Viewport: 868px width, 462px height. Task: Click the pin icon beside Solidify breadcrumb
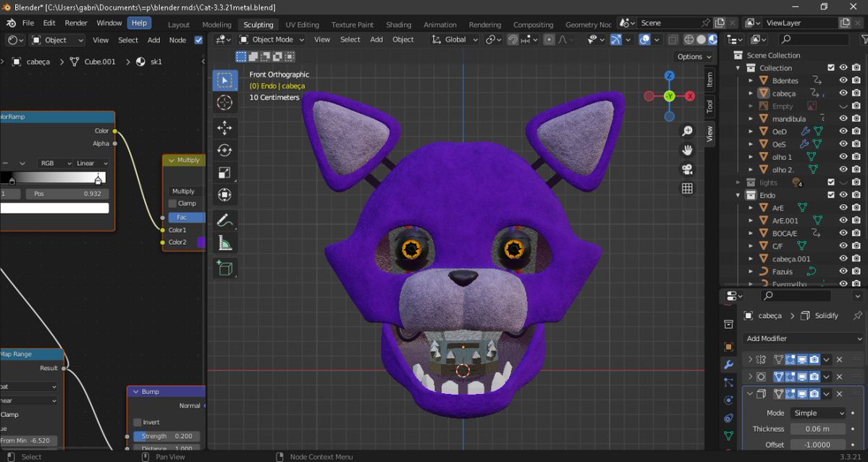(857, 315)
